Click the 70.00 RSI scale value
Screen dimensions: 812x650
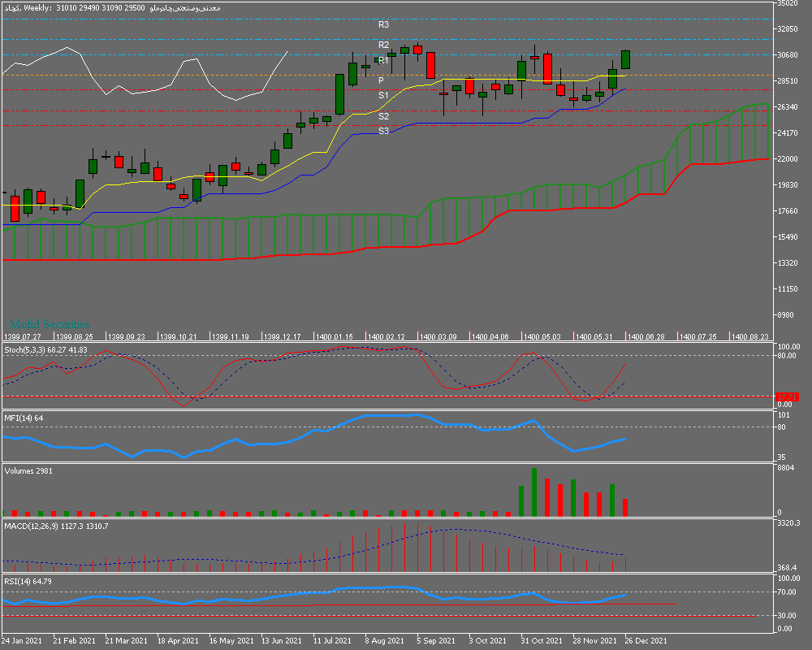click(787, 592)
